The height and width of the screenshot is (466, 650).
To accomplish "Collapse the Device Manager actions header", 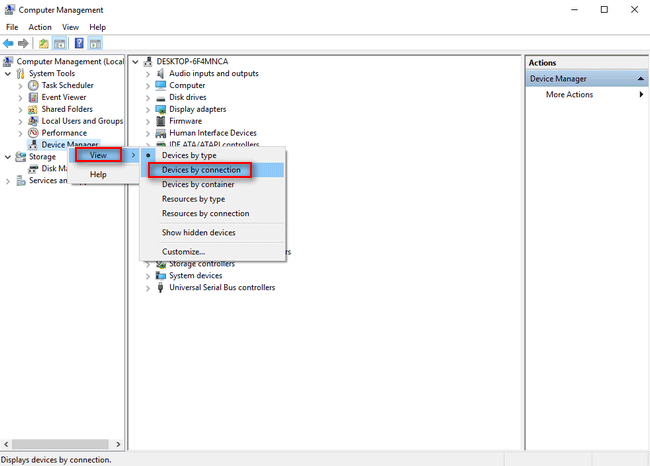I will 641,78.
